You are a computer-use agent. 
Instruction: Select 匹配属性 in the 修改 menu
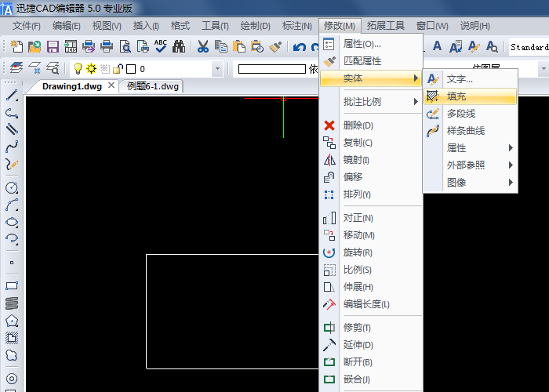[x=370, y=61]
